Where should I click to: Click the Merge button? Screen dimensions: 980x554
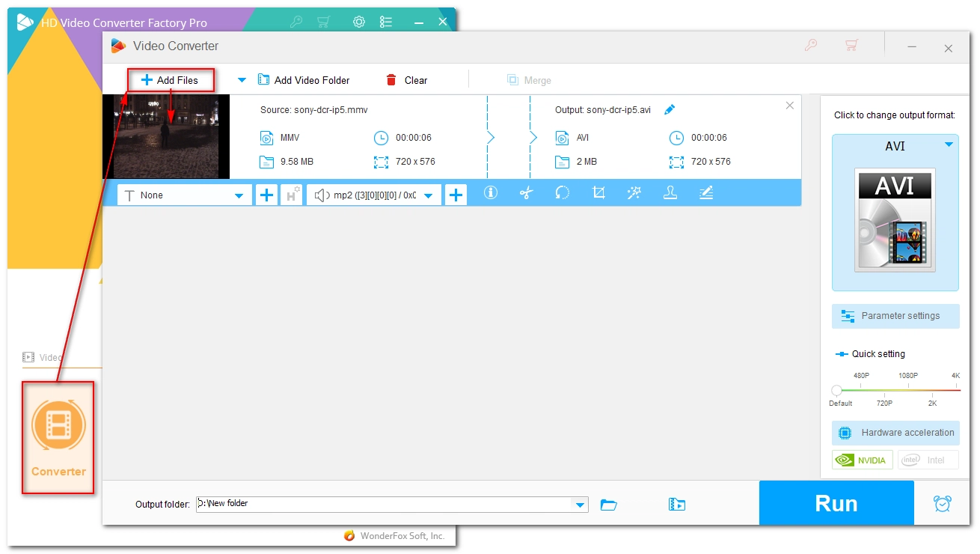tap(529, 80)
